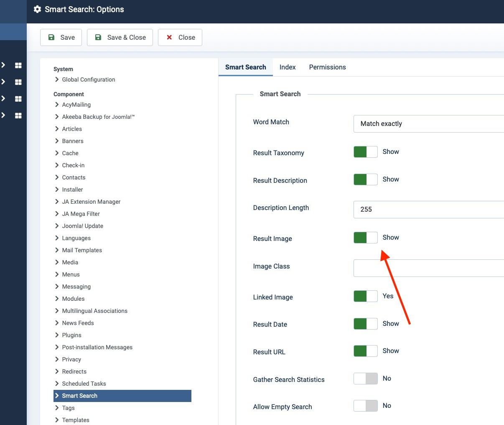The width and height of the screenshot is (504, 425).
Task: Open the Permissions tab
Action: point(327,67)
